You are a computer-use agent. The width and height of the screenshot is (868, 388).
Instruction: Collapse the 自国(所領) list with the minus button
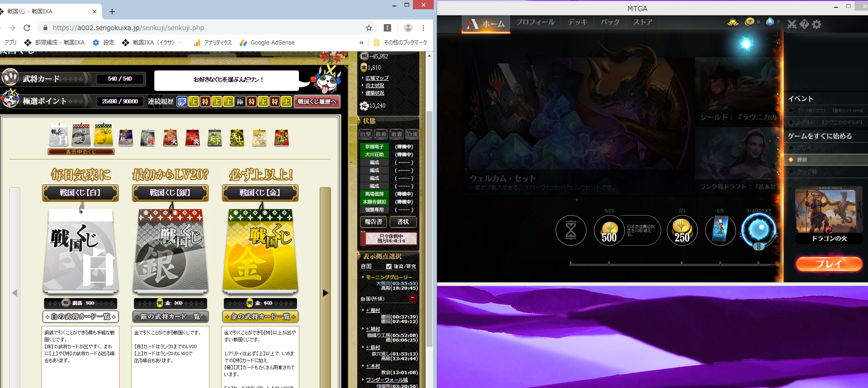[x=413, y=299]
